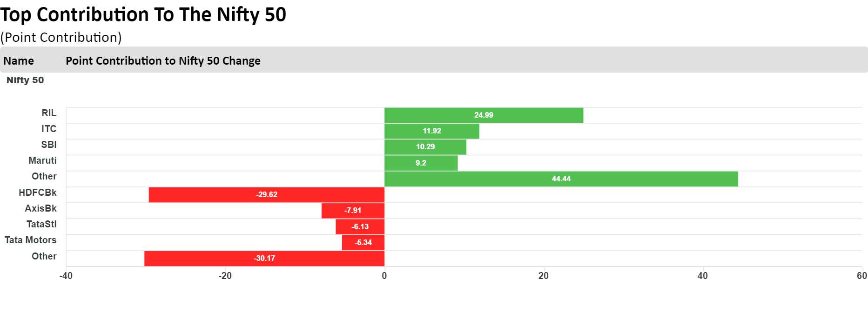Click the SBI bar labeled 10.29
Image resolution: width=868 pixels, height=312 pixels.
coord(425,147)
